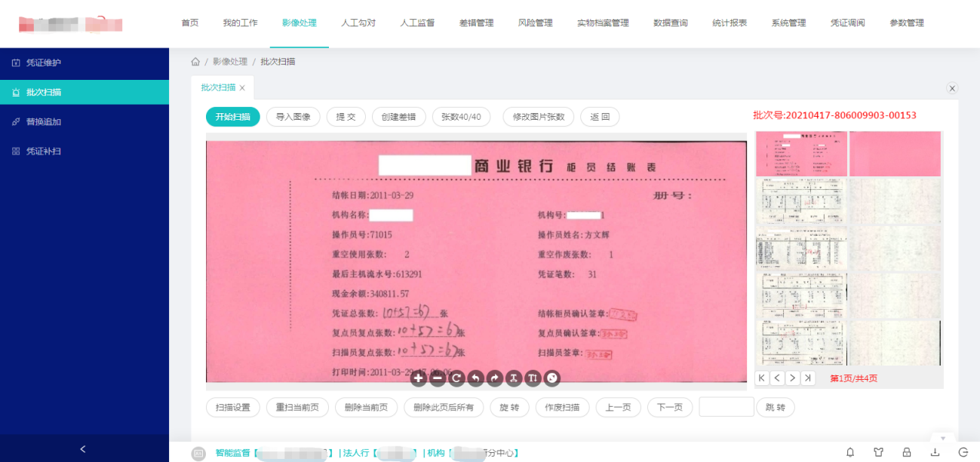980x462 pixels.
Task: Rotate the scanned image clockwise via circular arrow
Action: [x=456, y=378]
